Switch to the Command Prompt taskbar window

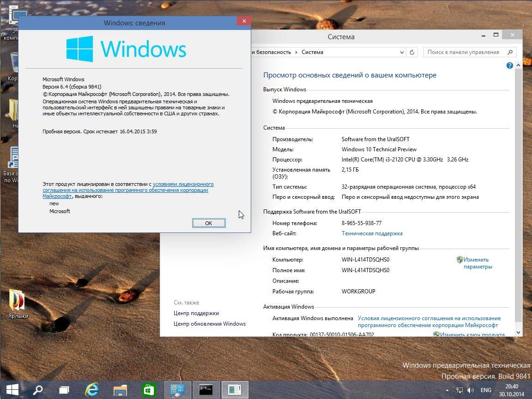[206, 390]
